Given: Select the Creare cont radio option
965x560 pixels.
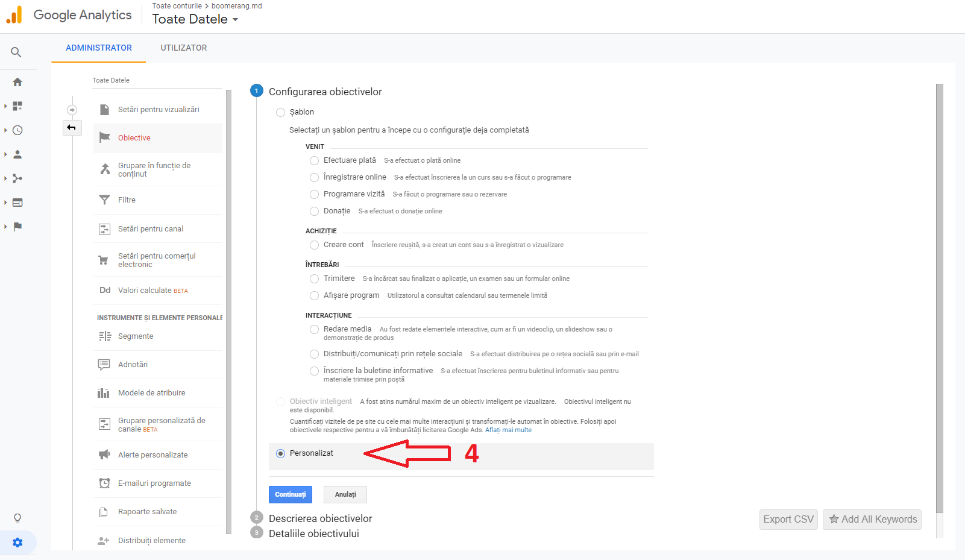Looking at the screenshot, I should [314, 245].
